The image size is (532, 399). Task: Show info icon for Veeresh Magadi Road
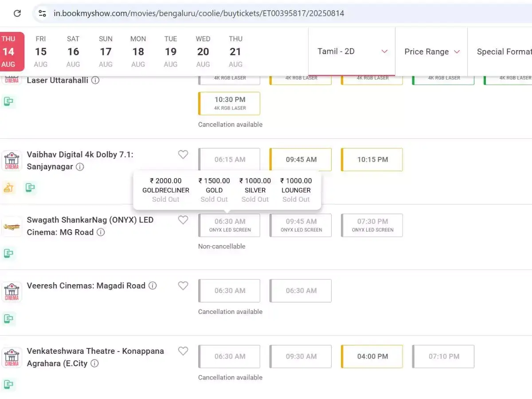click(153, 286)
